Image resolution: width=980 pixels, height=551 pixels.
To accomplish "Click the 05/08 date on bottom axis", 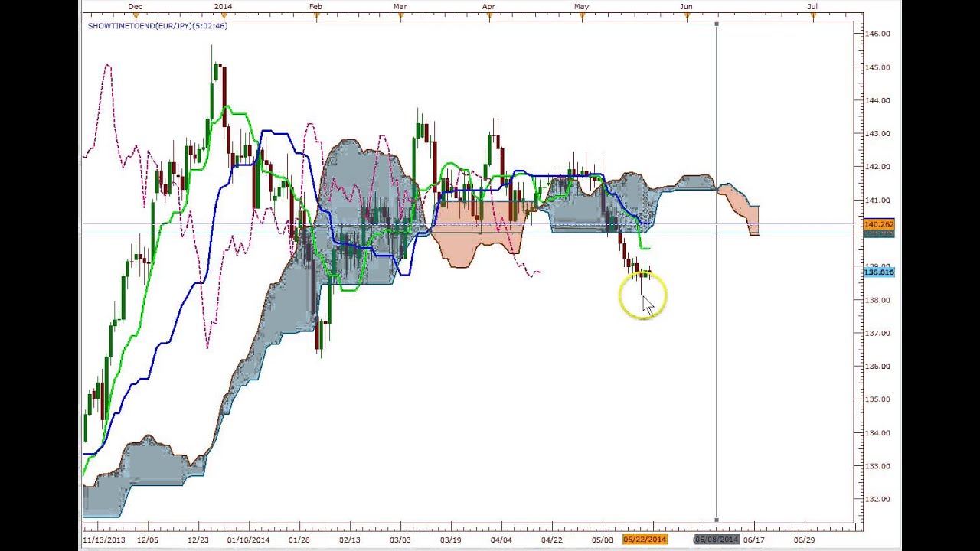I will click(602, 540).
